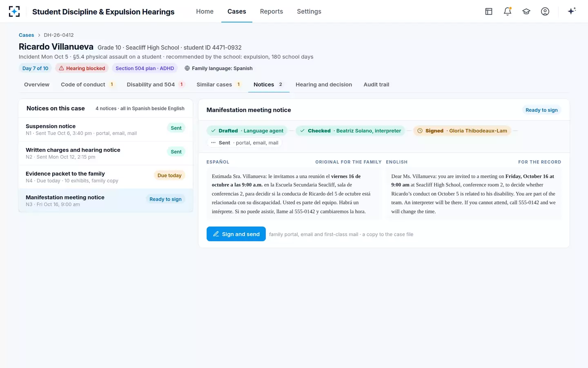Open the Suspension notice row
This screenshot has width=588, height=368.
(x=106, y=130)
